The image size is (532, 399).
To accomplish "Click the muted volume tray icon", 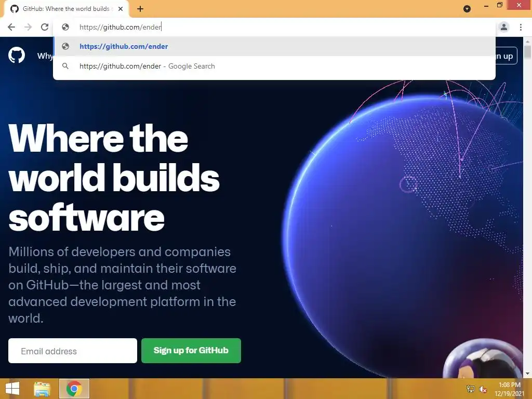I will pos(483,389).
